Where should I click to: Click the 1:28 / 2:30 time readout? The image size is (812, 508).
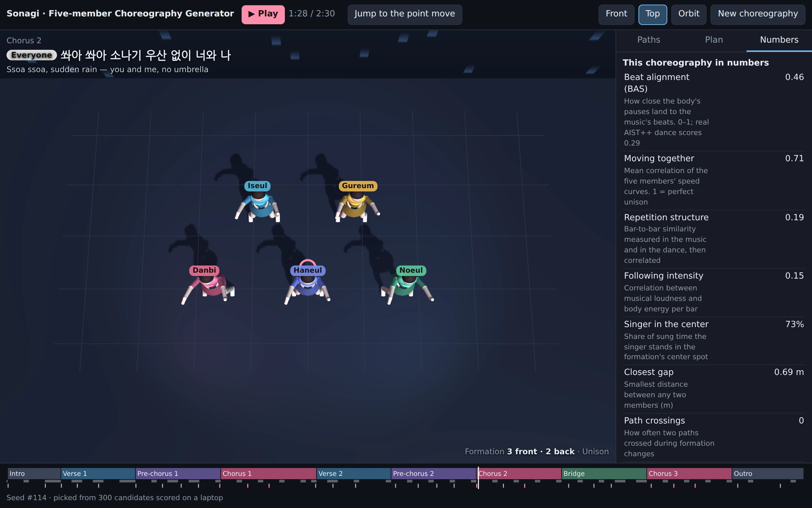click(312, 14)
